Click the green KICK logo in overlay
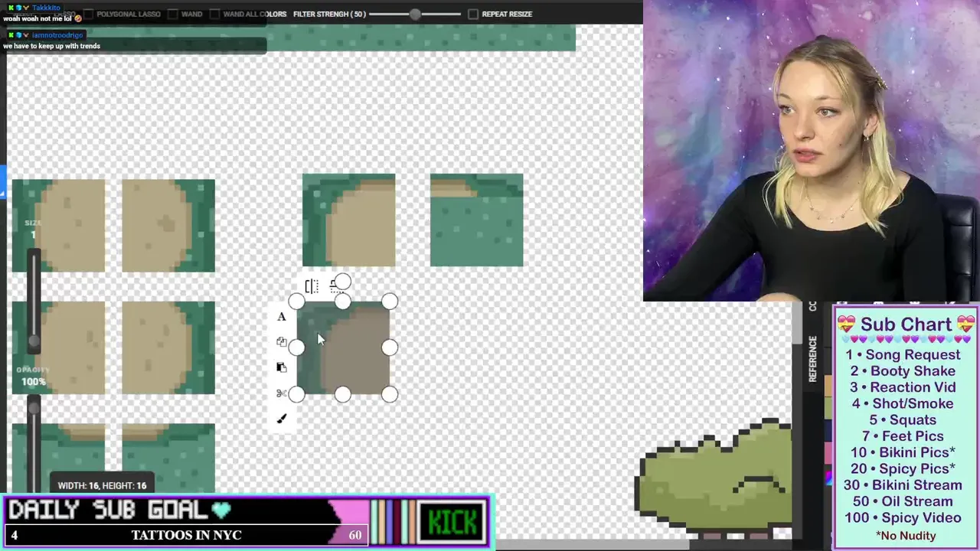The width and height of the screenshot is (980, 551). coord(452,523)
